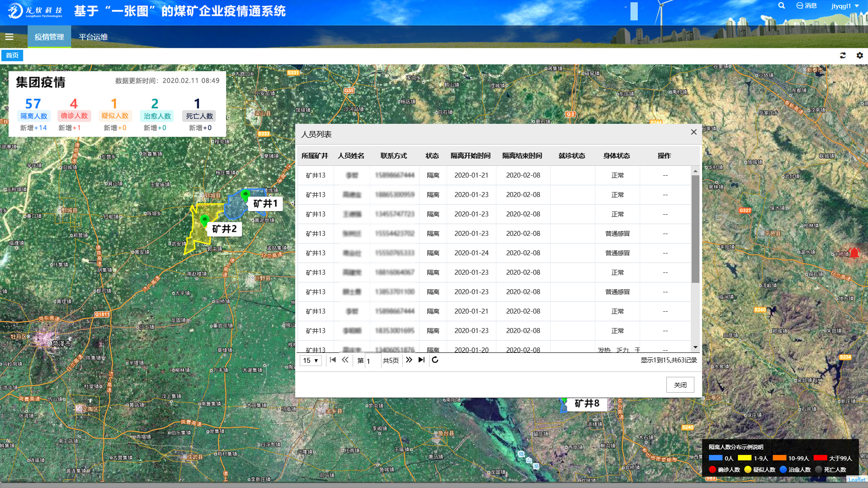This screenshot has width=868, height=488.
Task: Open the hamburger menu icon
Action: pyautogui.click(x=9, y=37)
